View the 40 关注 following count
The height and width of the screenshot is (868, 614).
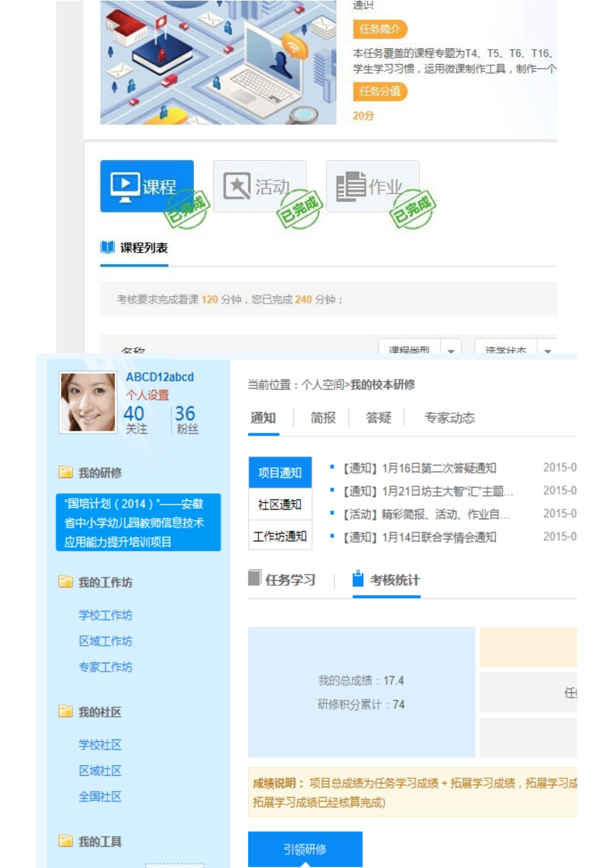click(x=135, y=419)
